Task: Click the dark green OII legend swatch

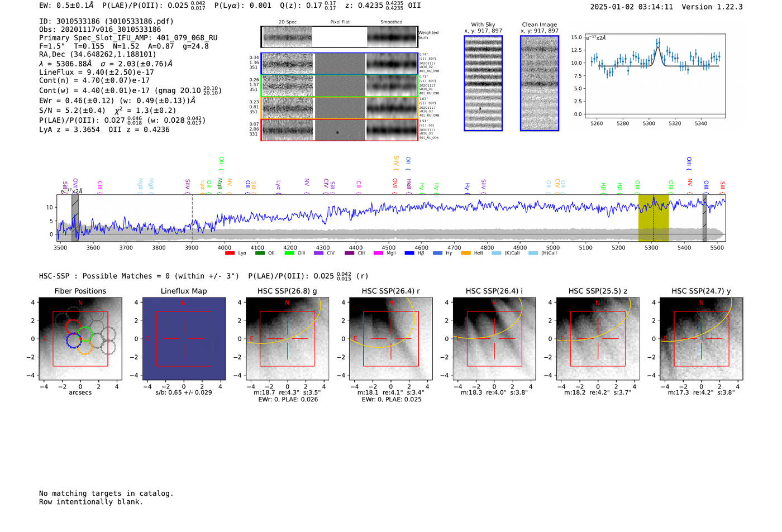Action: [x=260, y=253]
